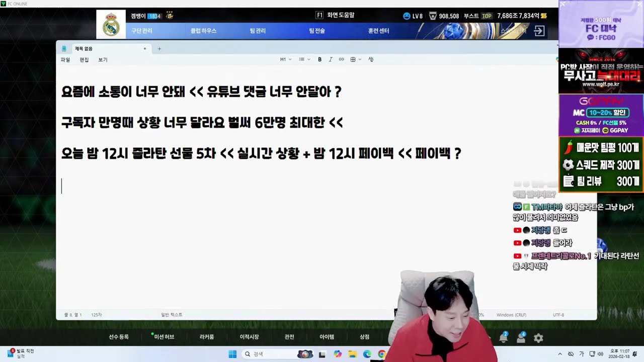Open the 파일 menu

click(x=65, y=60)
